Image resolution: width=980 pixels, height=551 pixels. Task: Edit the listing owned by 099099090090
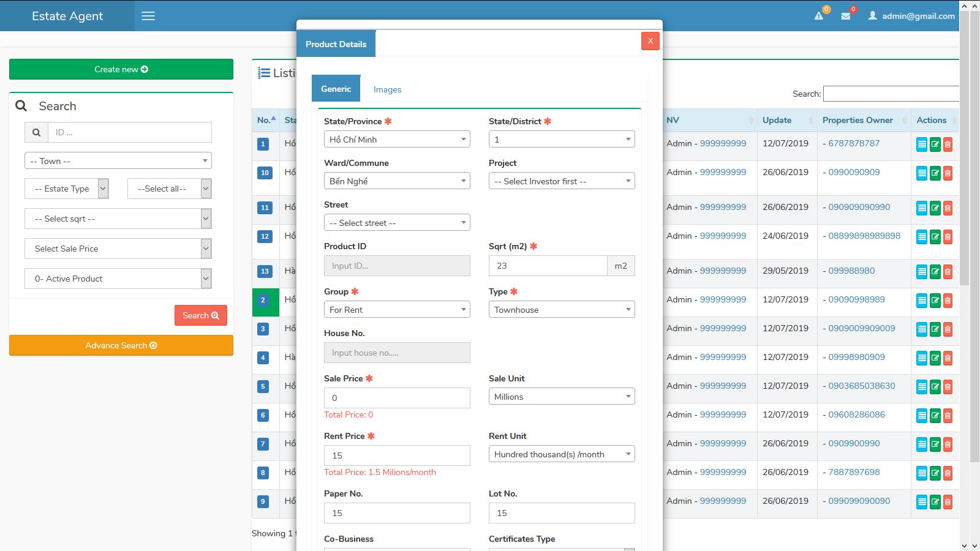[x=935, y=502]
